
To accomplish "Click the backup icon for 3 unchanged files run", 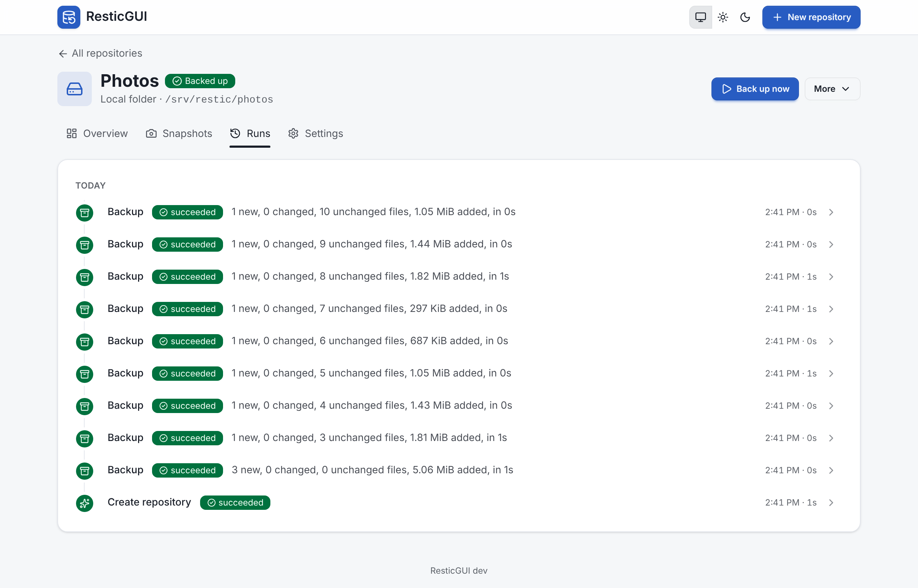I will (84, 438).
